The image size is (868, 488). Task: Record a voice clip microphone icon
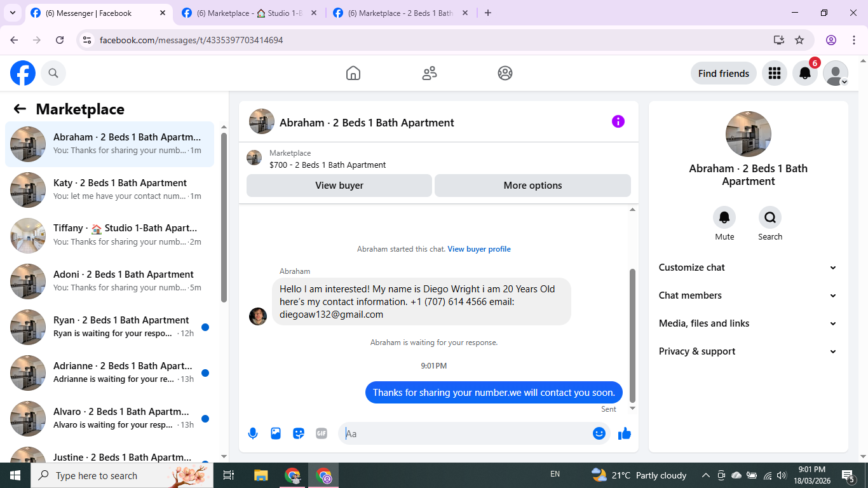253,433
